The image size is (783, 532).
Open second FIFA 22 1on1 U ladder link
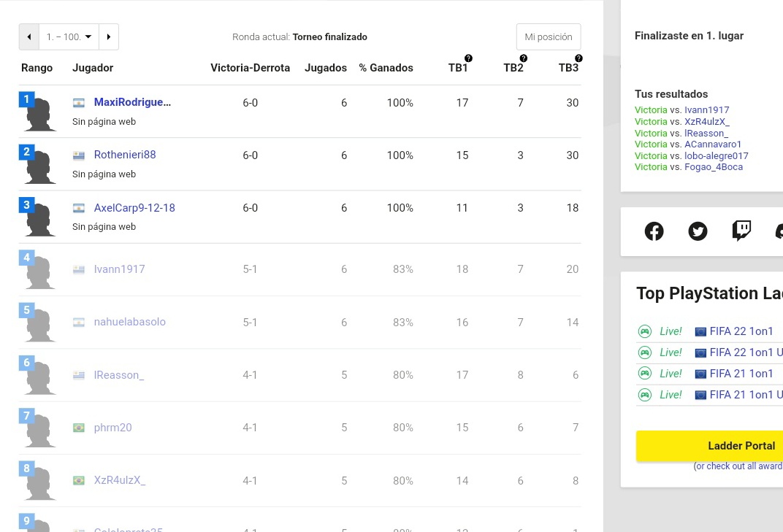746,352
